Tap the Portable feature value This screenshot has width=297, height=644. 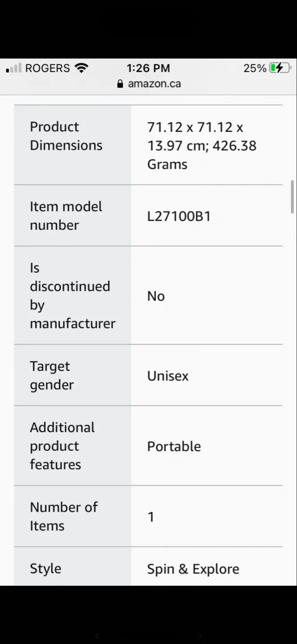[174, 446]
